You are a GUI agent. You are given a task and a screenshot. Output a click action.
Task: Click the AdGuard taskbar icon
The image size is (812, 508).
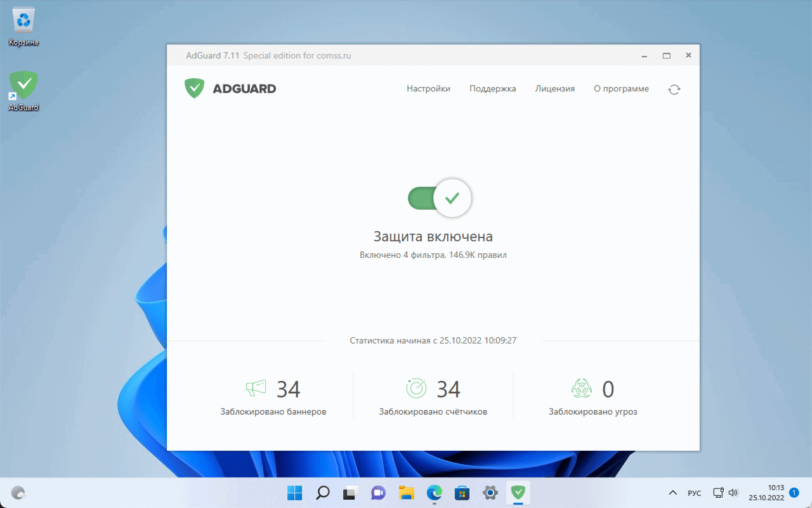click(x=518, y=492)
